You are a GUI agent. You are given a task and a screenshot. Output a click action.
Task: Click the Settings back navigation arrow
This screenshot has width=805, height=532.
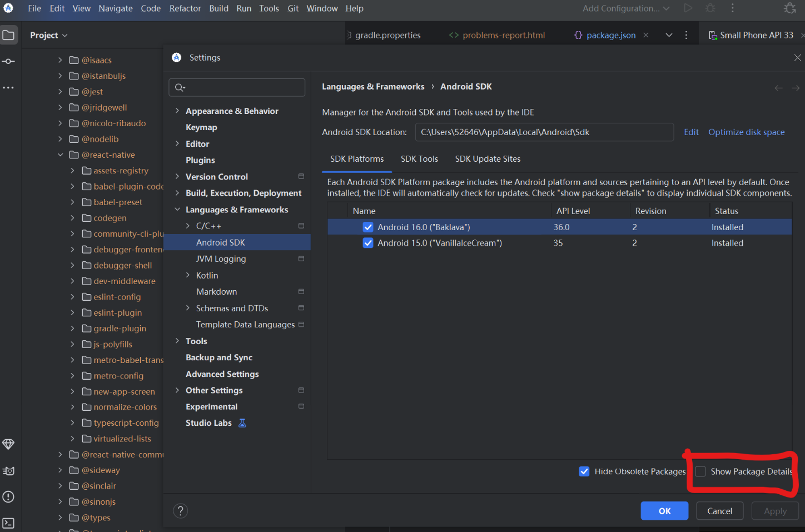click(x=779, y=88)
